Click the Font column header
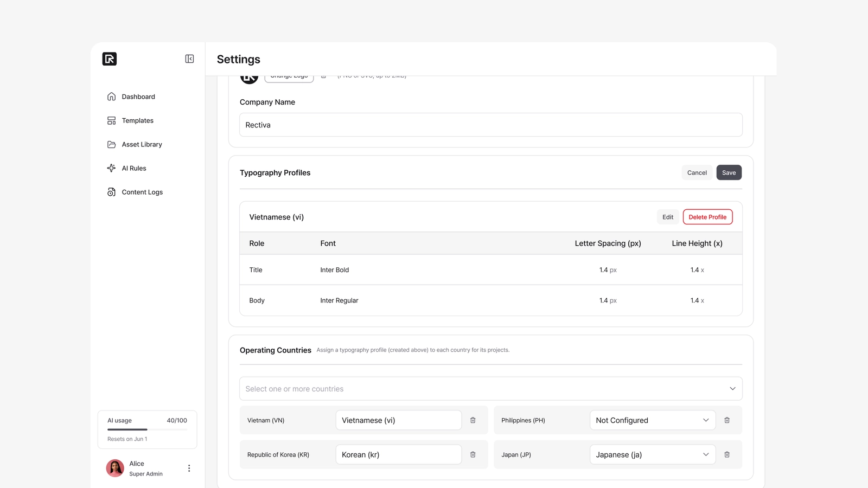 click(x=328, y=243)
